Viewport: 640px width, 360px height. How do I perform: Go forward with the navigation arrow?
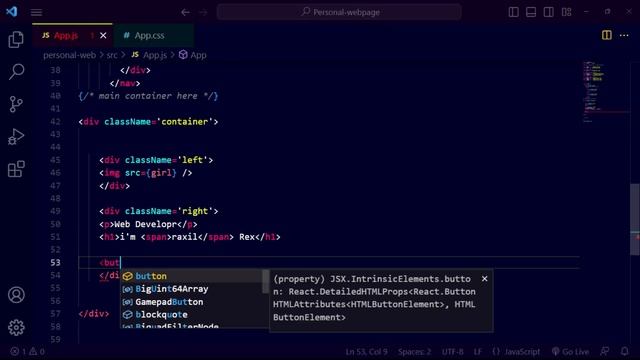[203, 12]
